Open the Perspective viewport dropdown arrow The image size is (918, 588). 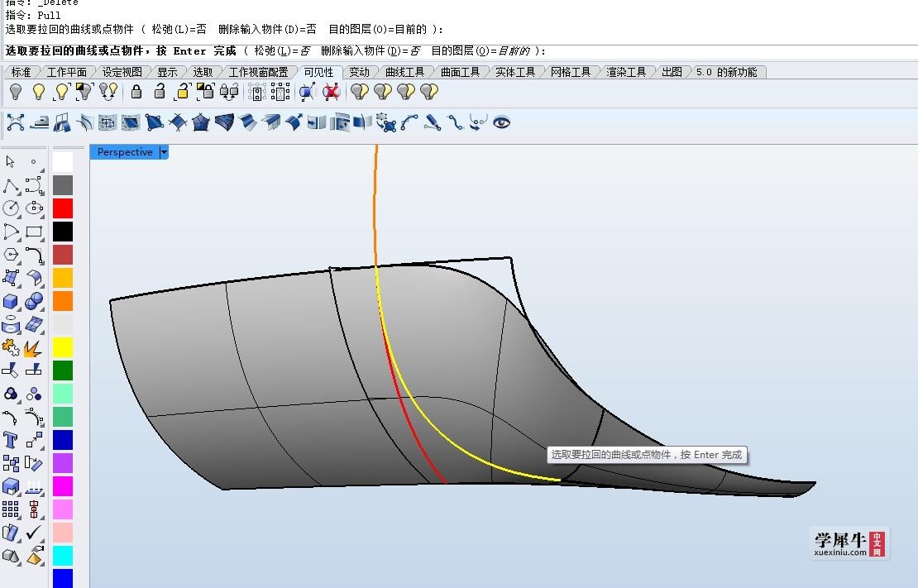[164, 152]
